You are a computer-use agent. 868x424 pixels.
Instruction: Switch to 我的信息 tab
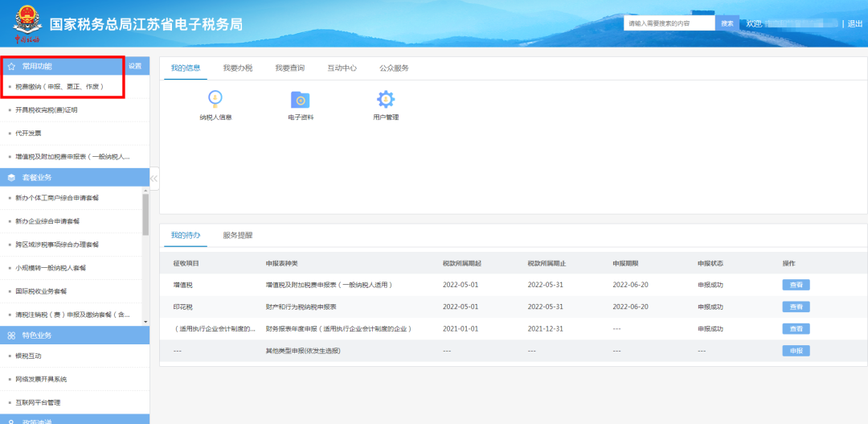185,68
